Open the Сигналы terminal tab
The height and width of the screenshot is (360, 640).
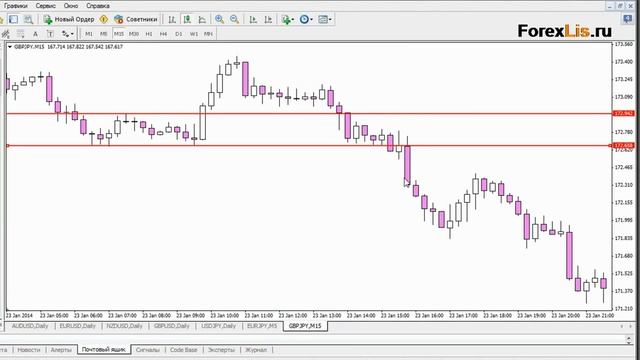tap(147, 350)
